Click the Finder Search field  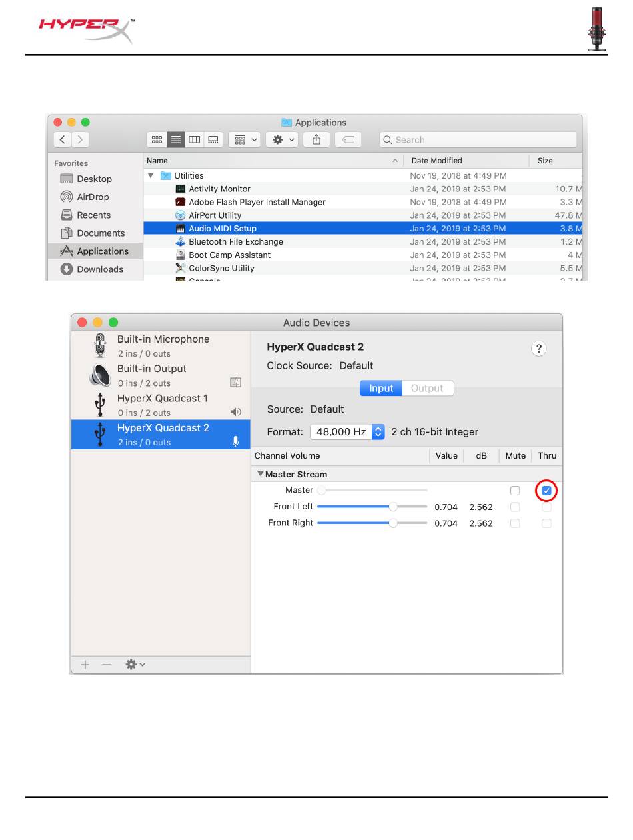coord(478,139)
